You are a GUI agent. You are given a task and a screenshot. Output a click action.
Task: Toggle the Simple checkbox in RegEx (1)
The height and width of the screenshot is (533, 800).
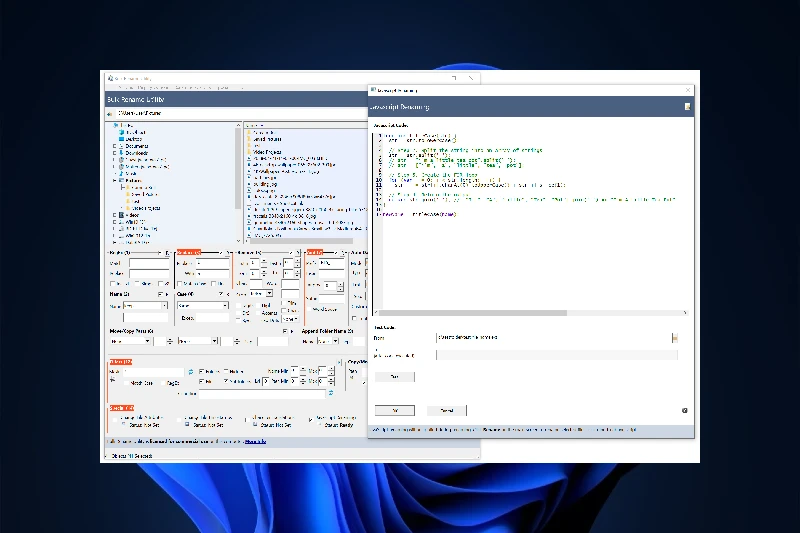(138, 284)
